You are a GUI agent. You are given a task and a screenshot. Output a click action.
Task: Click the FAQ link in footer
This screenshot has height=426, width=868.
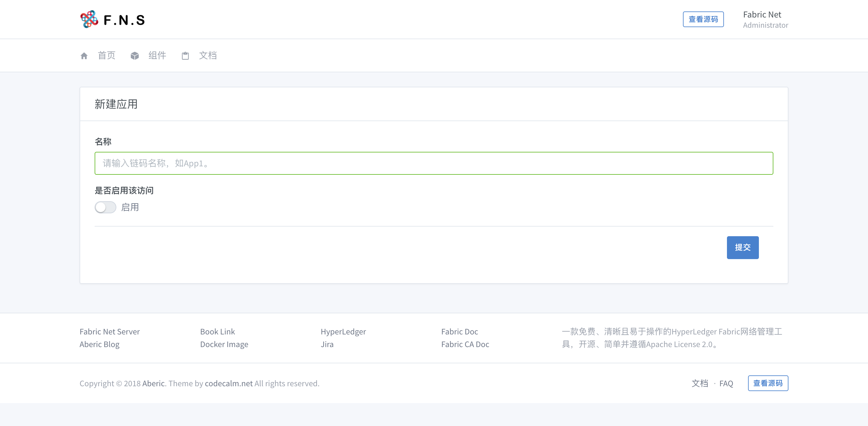[726, 383]
